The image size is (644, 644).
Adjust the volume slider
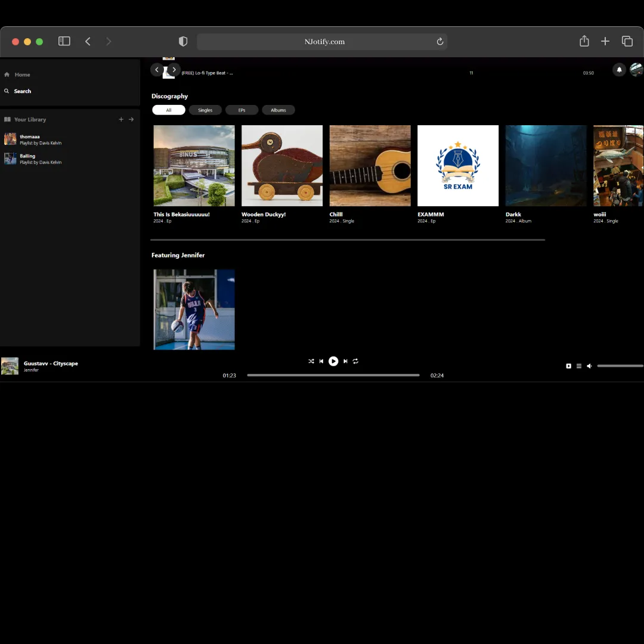click(x=621, y=366)
